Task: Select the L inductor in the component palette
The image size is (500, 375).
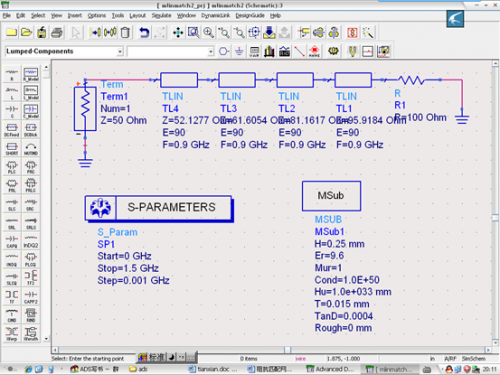Action: click(12, 92)
